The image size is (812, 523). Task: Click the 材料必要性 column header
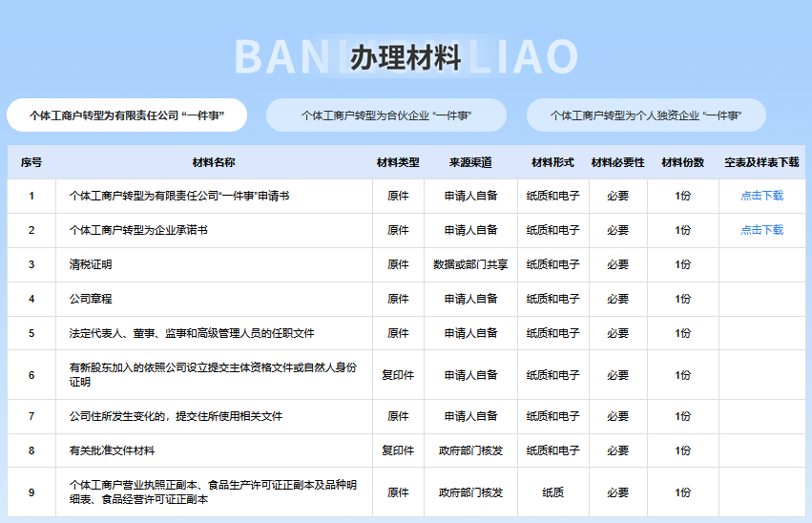point(617,162)
